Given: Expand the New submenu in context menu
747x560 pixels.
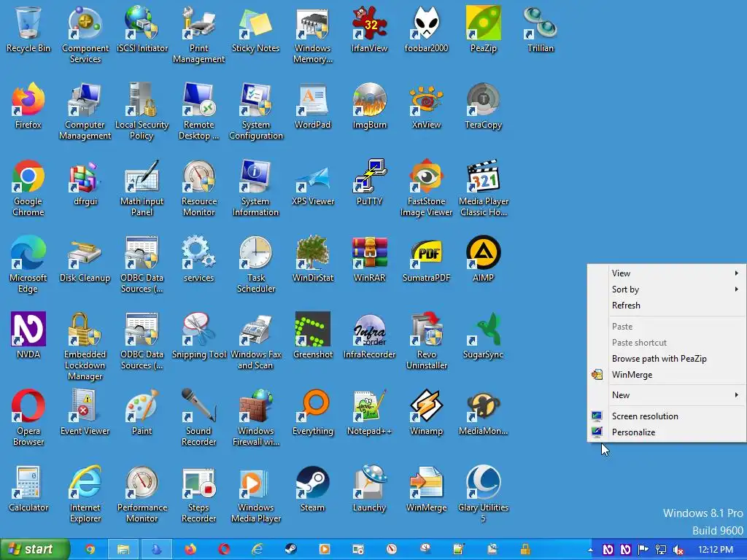Looking at the screenshot, I should click(x=667, y=395).
